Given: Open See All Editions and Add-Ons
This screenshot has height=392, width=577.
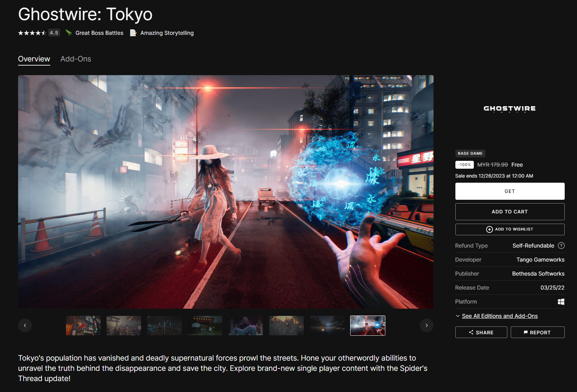Looking at the screenshot, I should [500, 316].
